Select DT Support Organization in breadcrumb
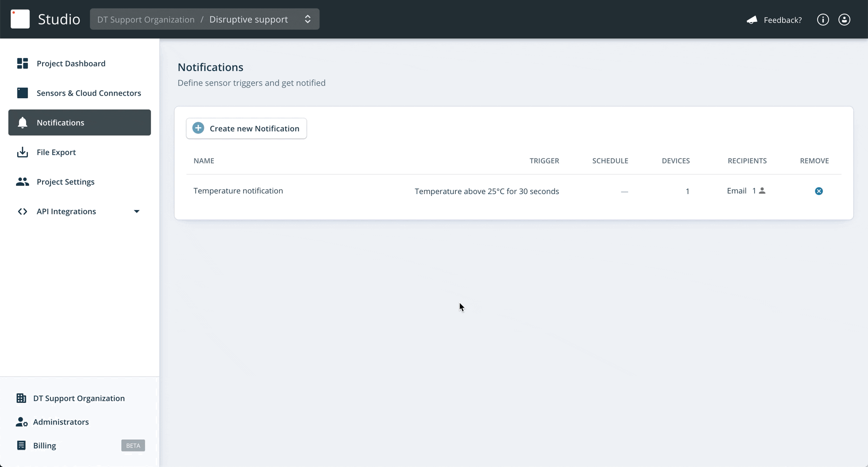The width and height of the screenshot is (868, 467). (x=146, y=20)
